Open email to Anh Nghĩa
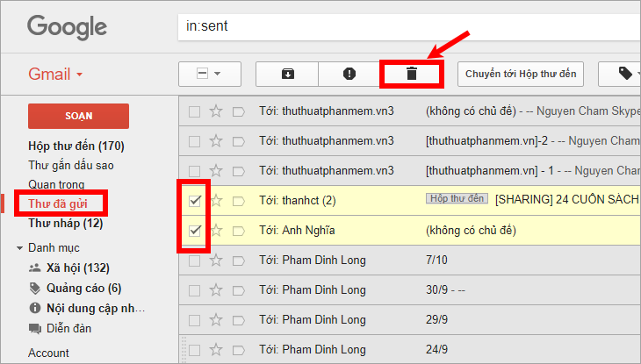 (409, 231)
